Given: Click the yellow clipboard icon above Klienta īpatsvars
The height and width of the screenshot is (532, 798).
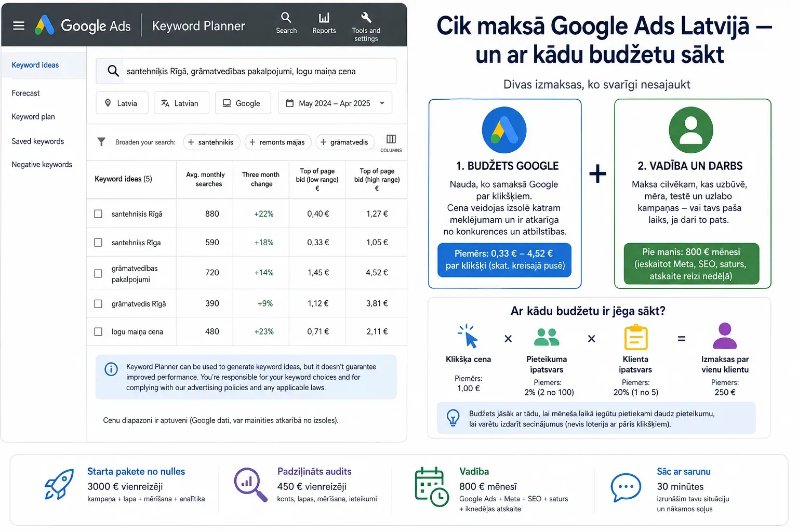Looking at the screenshot, I should coord(635,337).
